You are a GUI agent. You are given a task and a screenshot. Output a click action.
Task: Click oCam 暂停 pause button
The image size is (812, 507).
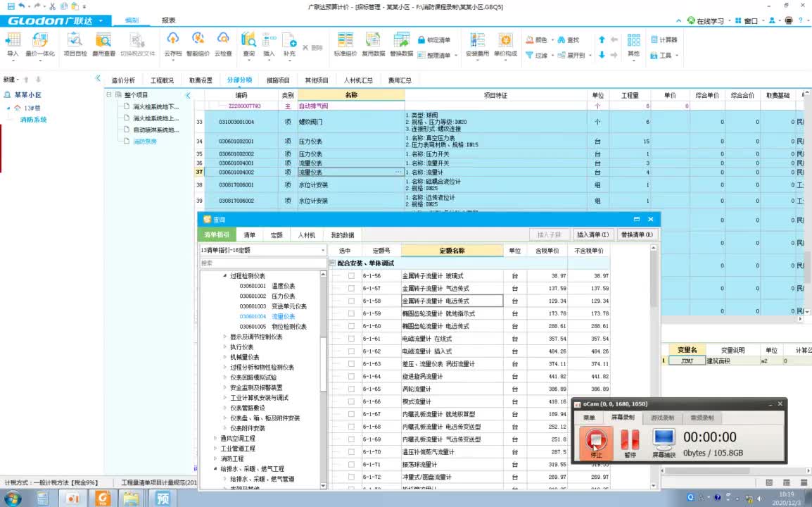coord(630,443)
